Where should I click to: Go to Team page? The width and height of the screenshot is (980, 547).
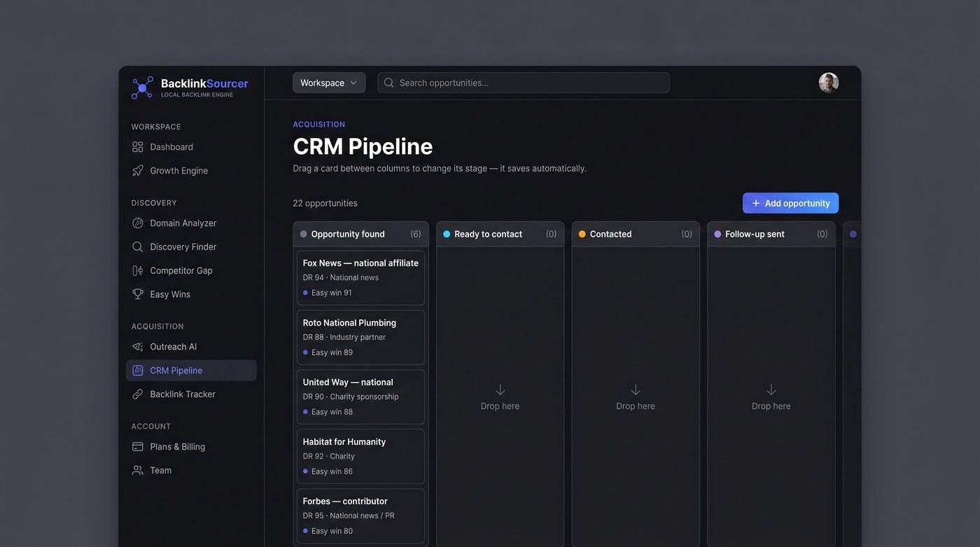[191, 471]
